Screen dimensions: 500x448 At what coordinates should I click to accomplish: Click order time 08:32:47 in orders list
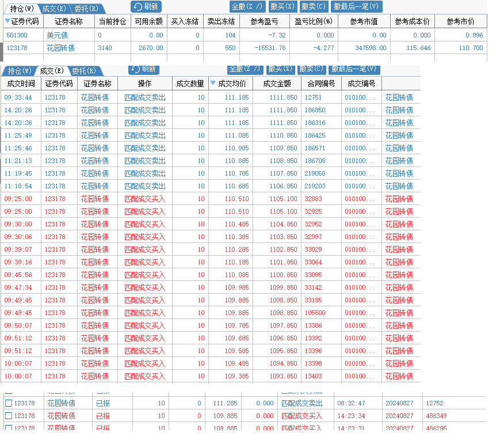pos(351,403)
